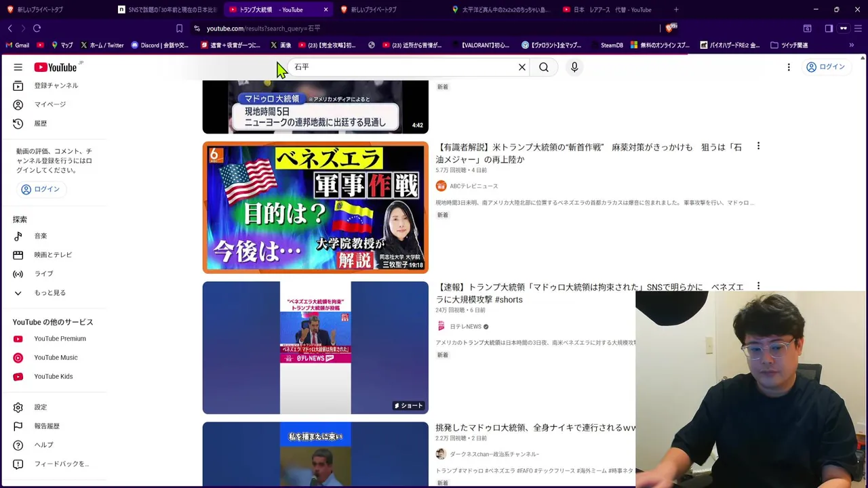Show more bookmarks chevron
The width and height of the screenshot is (868, 488).
pos(852,45)
